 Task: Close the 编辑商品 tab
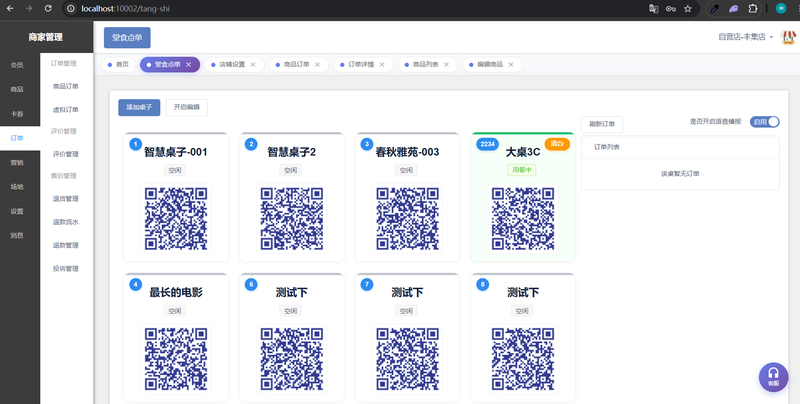click(x=511, y=65)
